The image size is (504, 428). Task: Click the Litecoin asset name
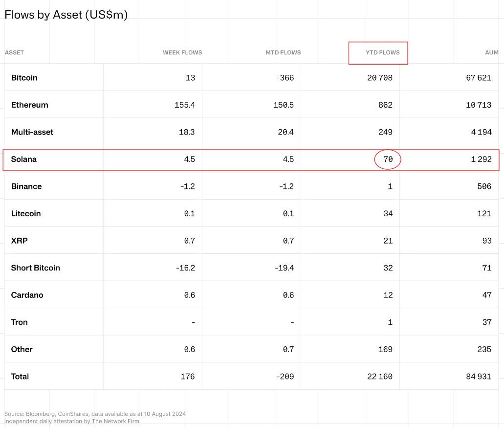(26, 214)
